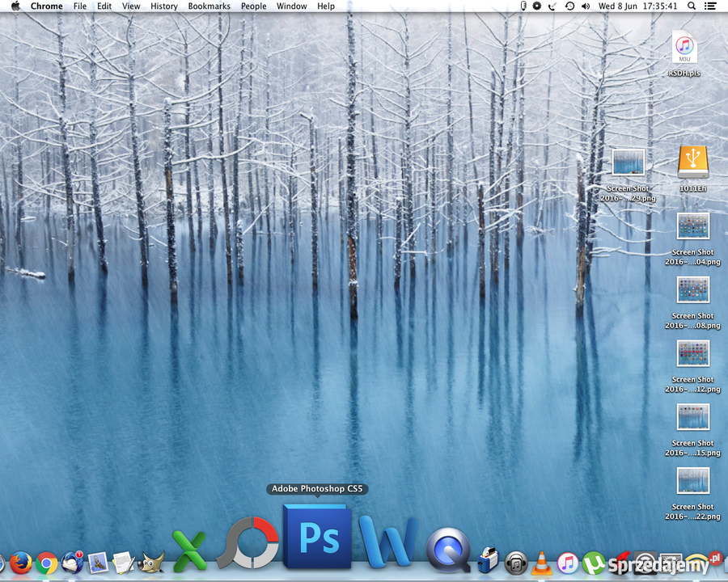
Task: Open the Screen Shot 2016 thumbnail beside 1011Eh drive
Action: [629, 162]
